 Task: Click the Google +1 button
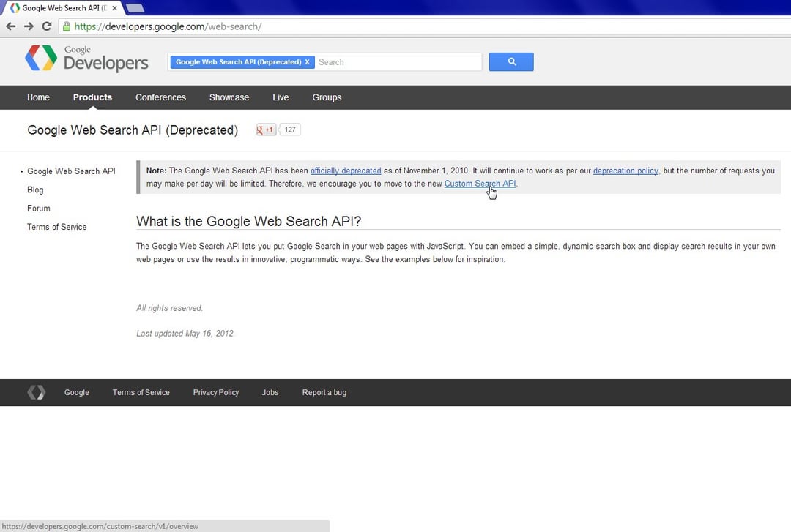(266, 130)
